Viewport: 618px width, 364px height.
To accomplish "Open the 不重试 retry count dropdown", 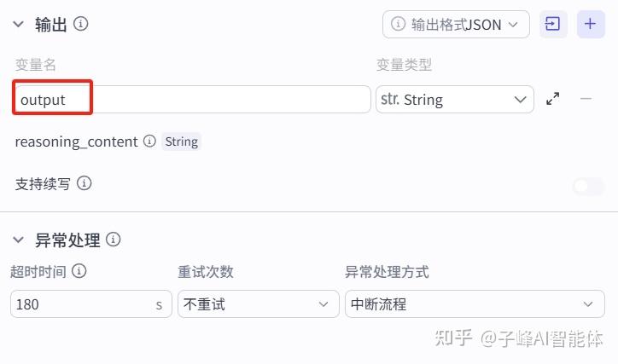I will (x=258, y=304).
